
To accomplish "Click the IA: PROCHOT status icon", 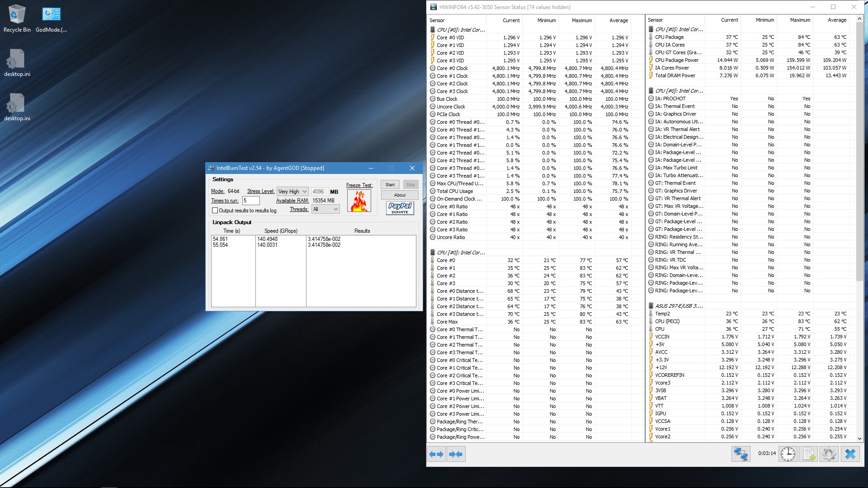I will point(651,99).
